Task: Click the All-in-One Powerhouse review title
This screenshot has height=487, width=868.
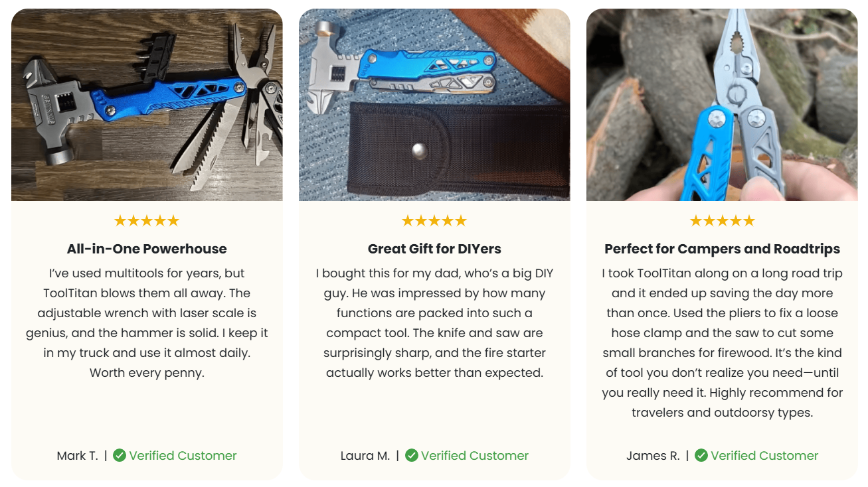Action: pos(147,249)
